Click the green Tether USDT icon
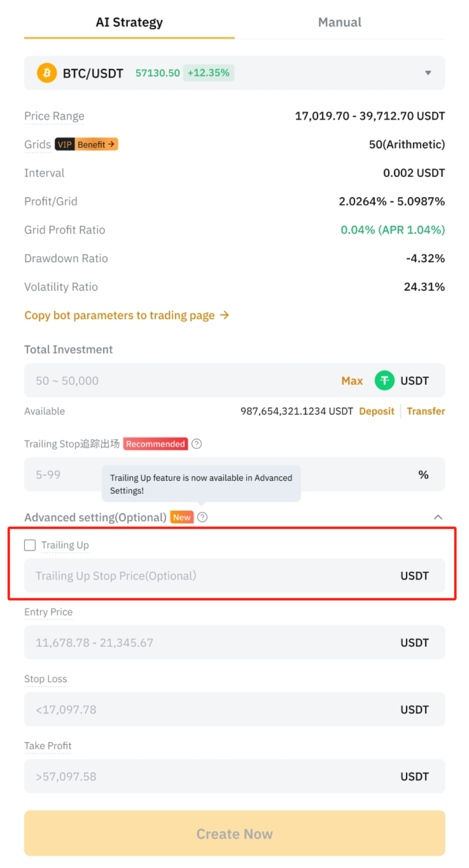469x868 pixels. 384,381
